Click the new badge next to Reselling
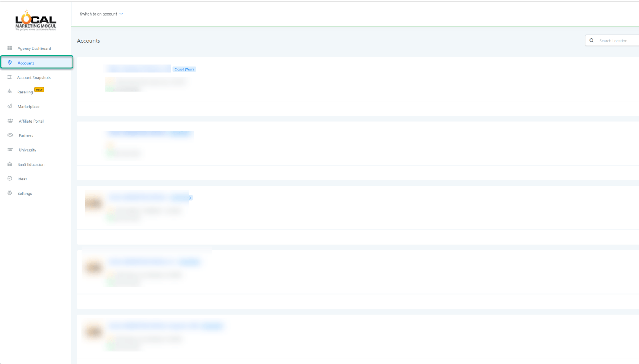 pyautogui.click(x=39, y=90)
